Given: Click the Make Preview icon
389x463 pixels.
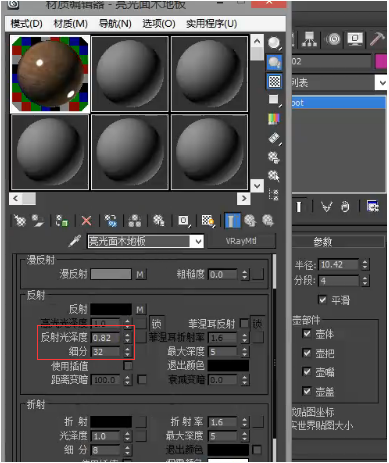Looking at the screenshot, I should click(x=274, y=138).
